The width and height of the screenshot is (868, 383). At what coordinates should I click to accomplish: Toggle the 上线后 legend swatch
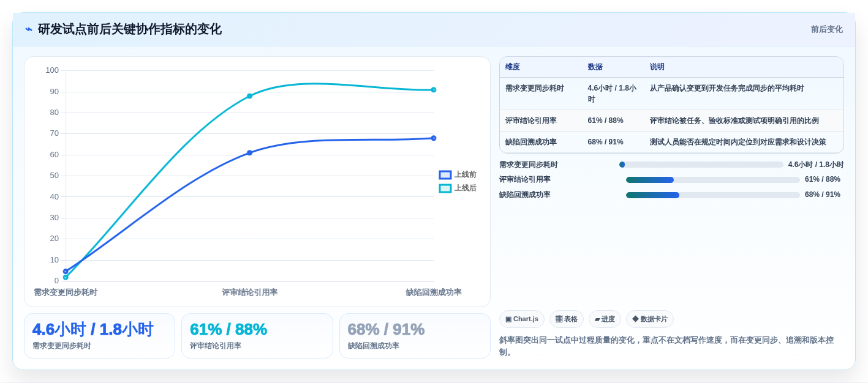[x=445, y=188]
